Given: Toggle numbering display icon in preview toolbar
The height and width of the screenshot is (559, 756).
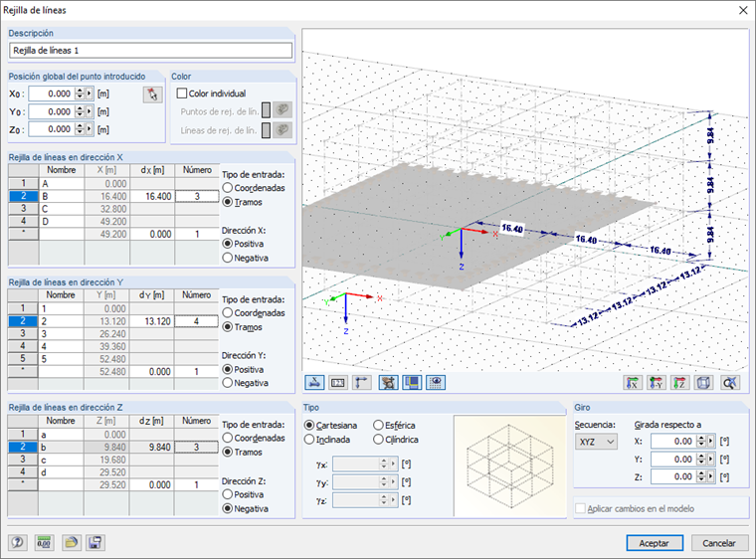Looking at the screenshot, I should pyautogui.click(x=338, y=383).
